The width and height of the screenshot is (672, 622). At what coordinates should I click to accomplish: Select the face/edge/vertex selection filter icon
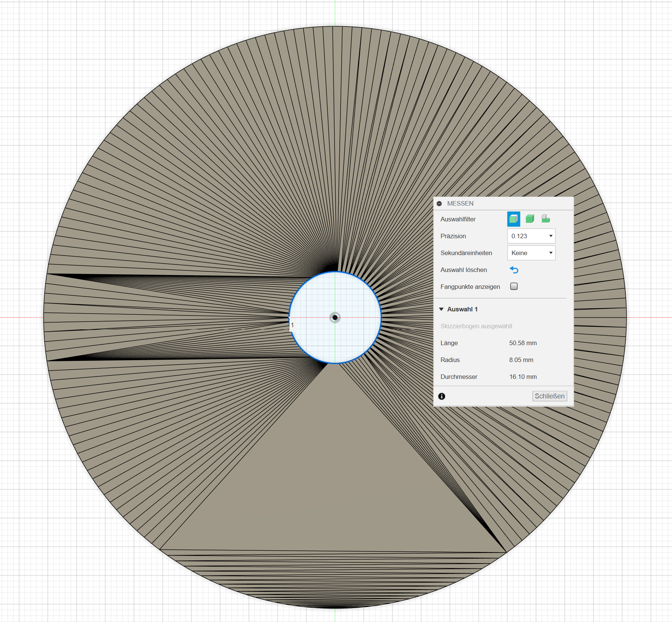click(513, 219)
